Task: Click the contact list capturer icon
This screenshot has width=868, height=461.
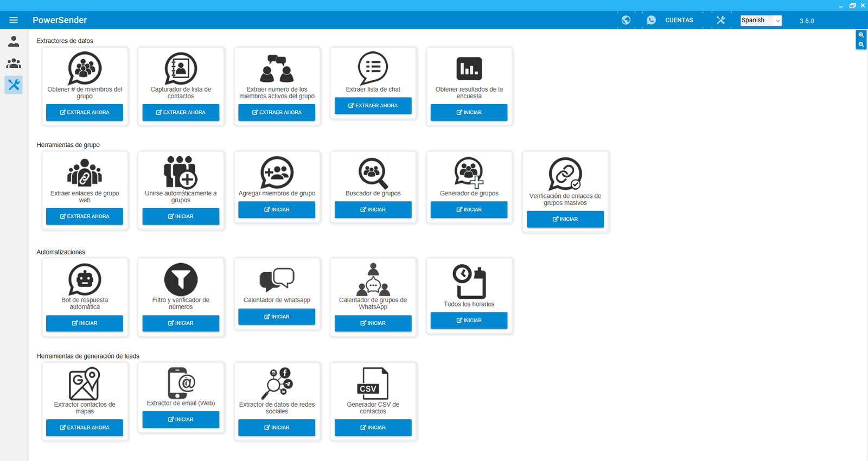Action: coord(181,68)
